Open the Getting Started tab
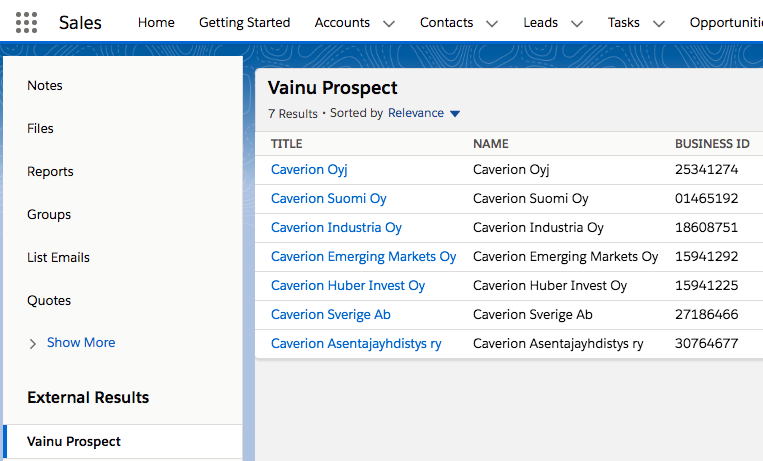Viewport: 763px width, 461px height. [x=244, y=22]
